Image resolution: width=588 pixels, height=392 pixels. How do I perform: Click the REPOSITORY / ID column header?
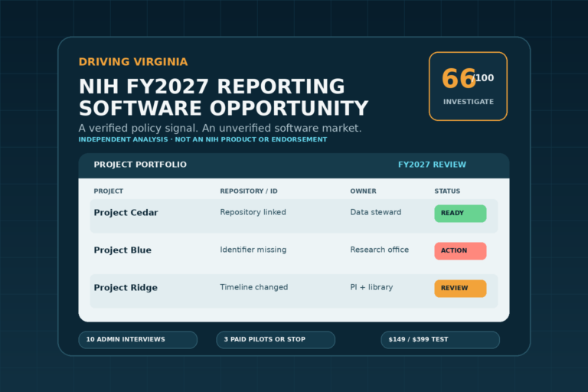(x=249, y=191)
